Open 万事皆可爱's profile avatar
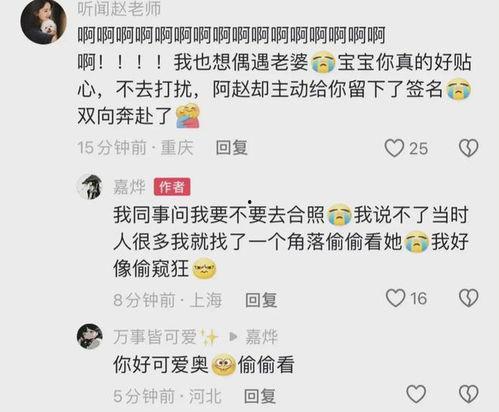Viewport: 499px width, 412px height. (89, 336)
